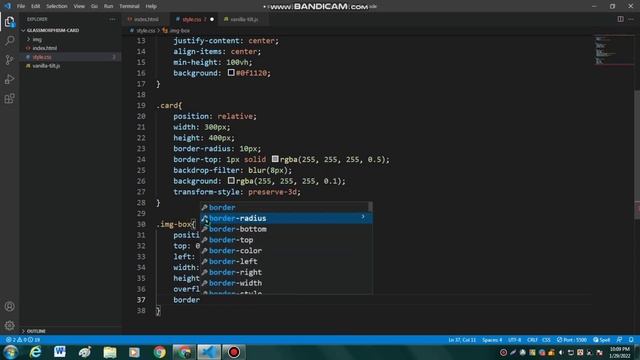Click the editor minimap
This screenshot has height=360, width=640.
pyautogui.click(x=613, y=51)
